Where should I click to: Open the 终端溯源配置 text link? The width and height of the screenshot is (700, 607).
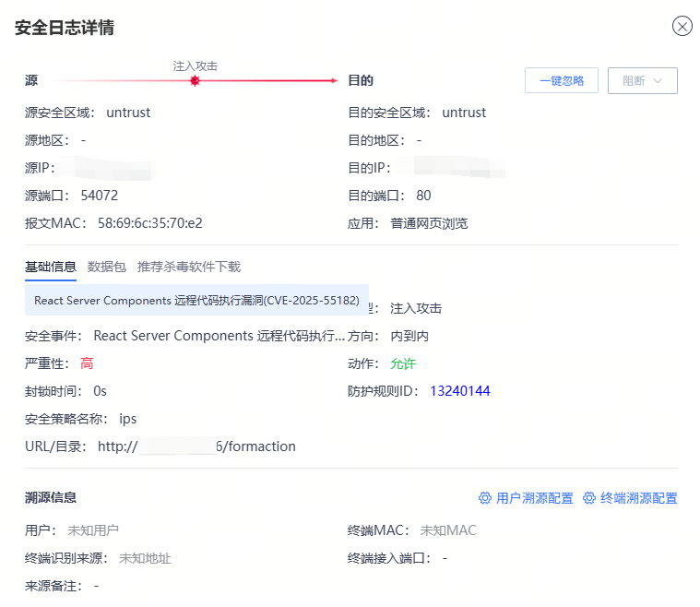638,498
